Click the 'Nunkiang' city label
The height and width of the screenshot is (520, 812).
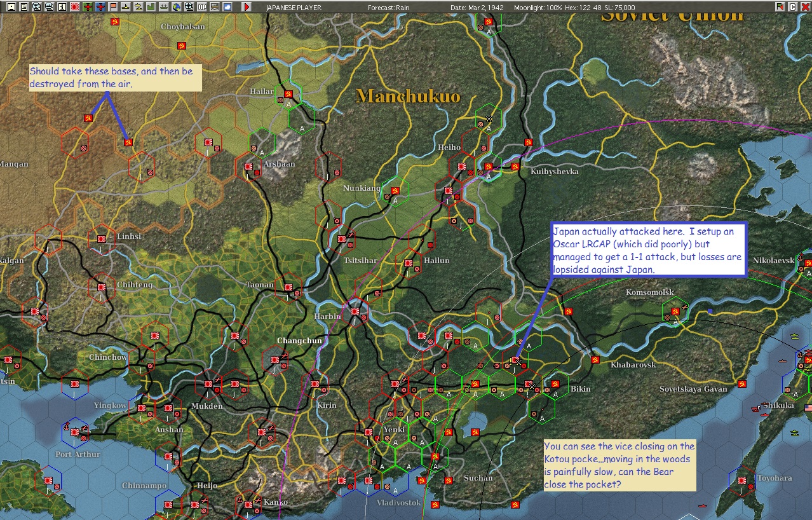(x=361, y=188)
